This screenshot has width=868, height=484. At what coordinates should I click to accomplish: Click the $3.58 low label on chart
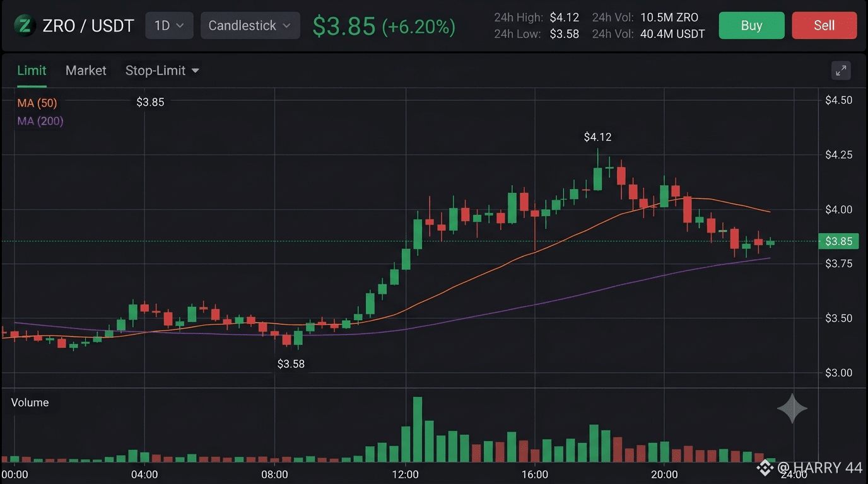tap(291, 364)
